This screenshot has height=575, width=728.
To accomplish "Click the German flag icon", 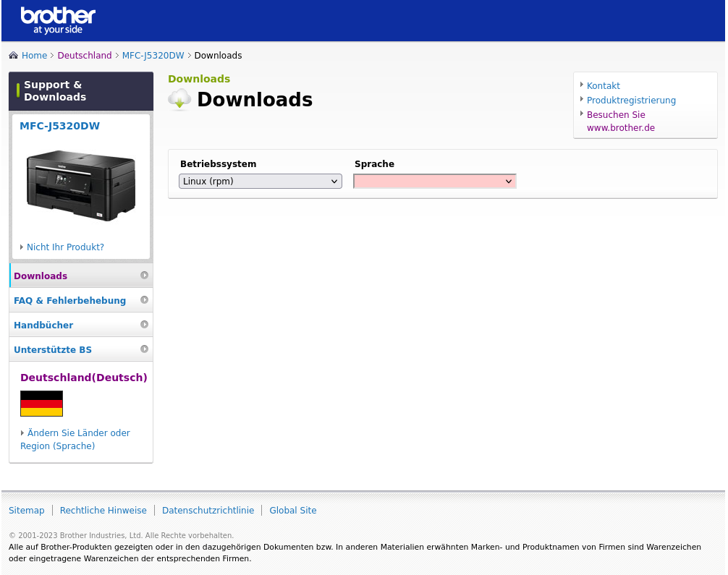I will point(41,404).
